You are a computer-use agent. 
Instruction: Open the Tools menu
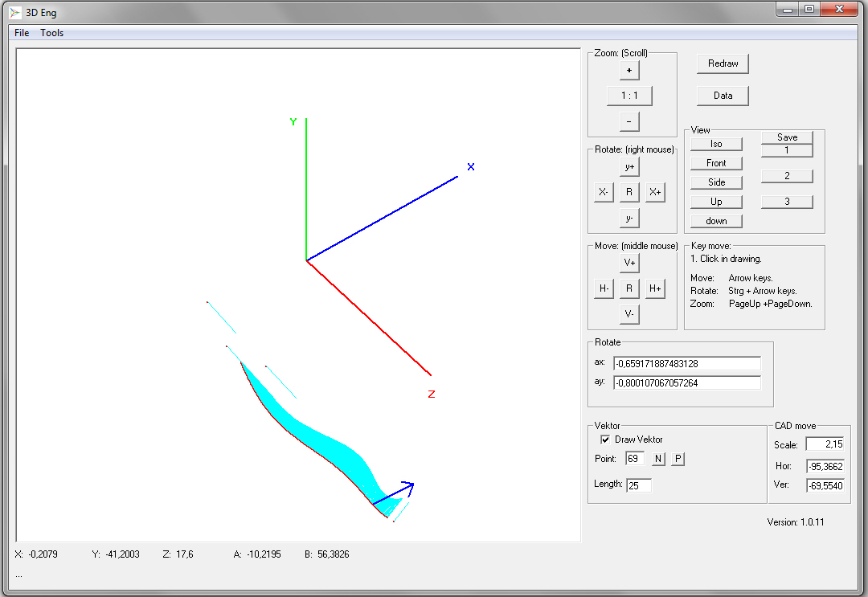[x=52, y=33]
